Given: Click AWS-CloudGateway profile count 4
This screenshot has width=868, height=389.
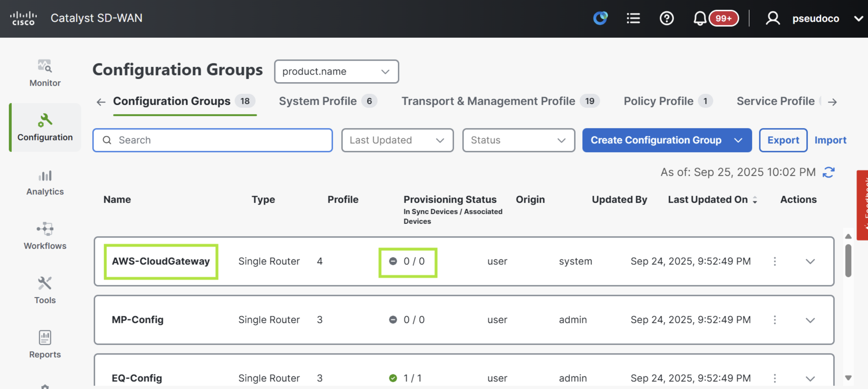Looking at the screenshot, I should point(320,261).
